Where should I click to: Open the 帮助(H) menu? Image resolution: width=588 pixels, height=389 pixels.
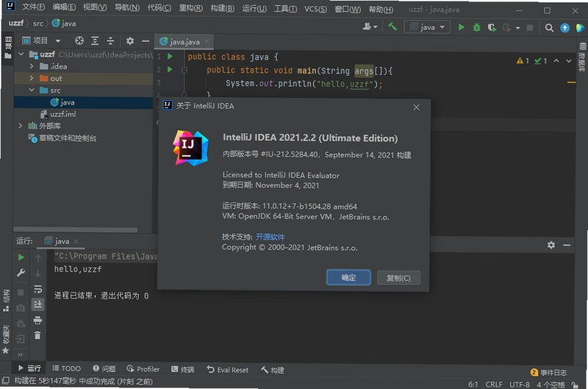point(381,10)
